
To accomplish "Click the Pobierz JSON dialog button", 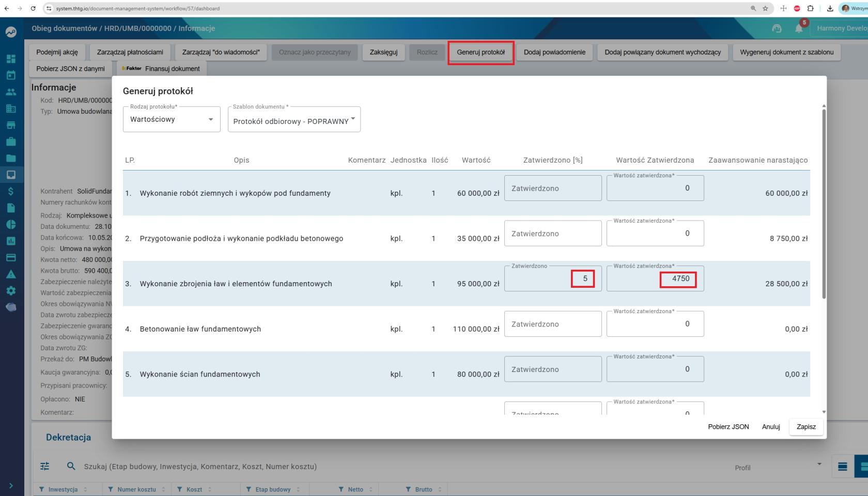I will click(728, 427).
